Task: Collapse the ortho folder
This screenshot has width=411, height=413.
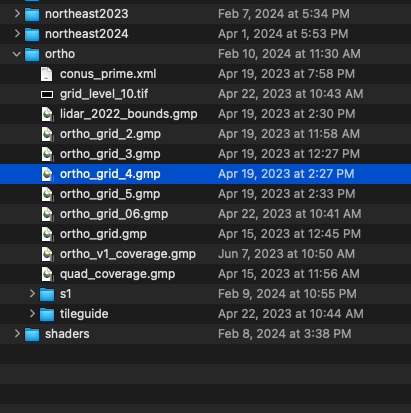Action: tap(17, 54)
